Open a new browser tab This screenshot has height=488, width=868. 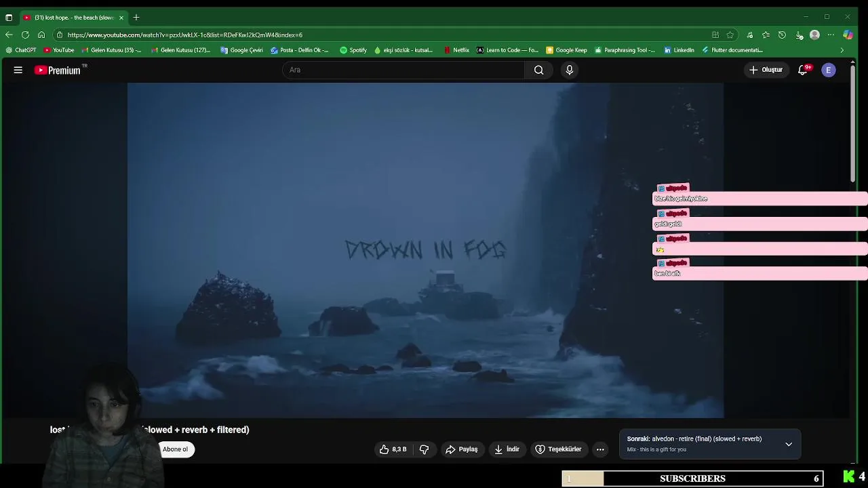click(x=136, y=17)
